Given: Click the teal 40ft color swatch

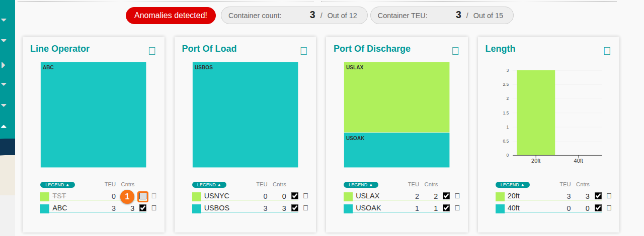Looking at the screenshot, I should (500, 208).
